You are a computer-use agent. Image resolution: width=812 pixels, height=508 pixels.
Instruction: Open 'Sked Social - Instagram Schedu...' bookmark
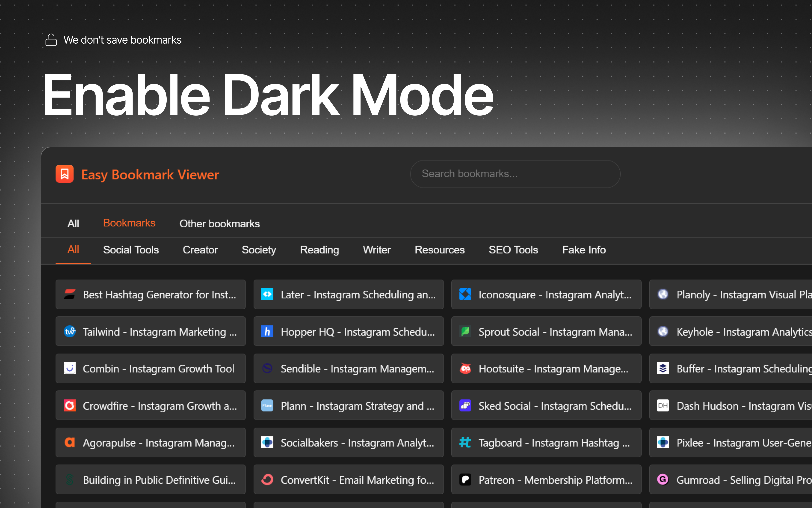click(x=546, y=406)
